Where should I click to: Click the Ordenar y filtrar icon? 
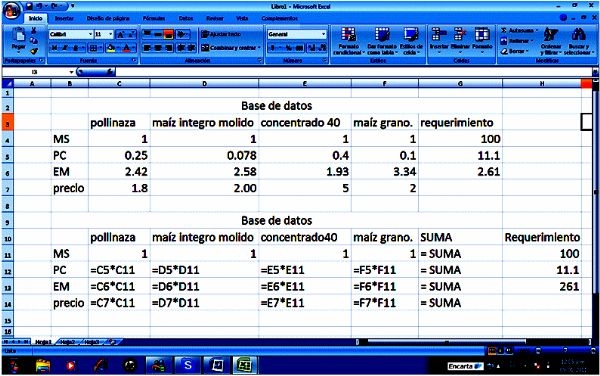point(551,41)
